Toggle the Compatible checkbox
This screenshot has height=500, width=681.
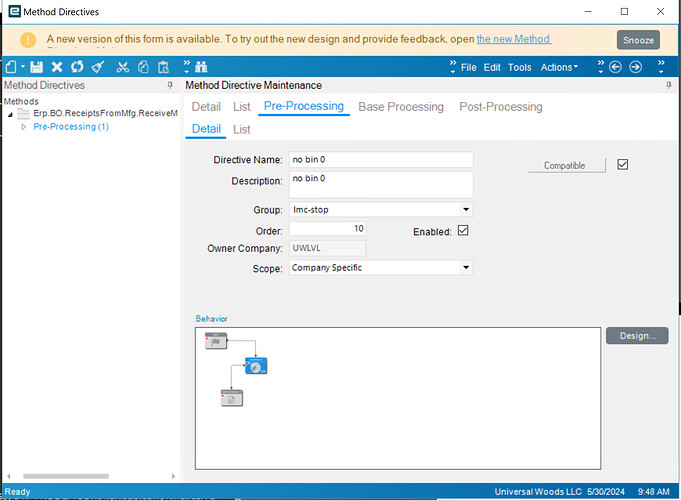[x=622, y=165]
